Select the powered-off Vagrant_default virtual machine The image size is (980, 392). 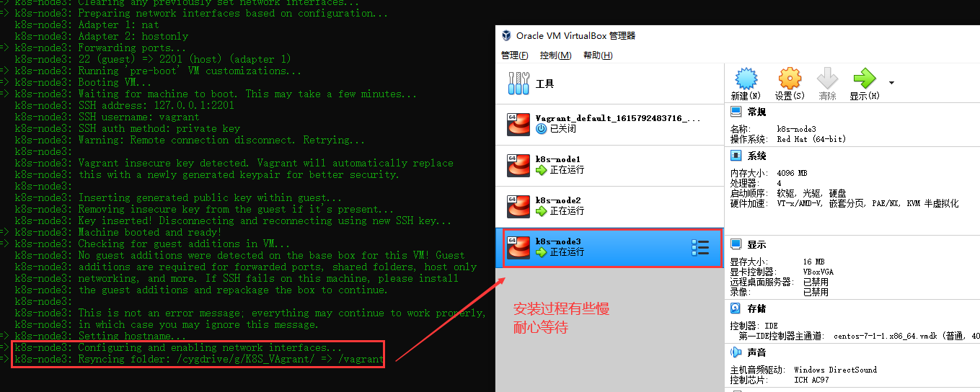[609, 124]
